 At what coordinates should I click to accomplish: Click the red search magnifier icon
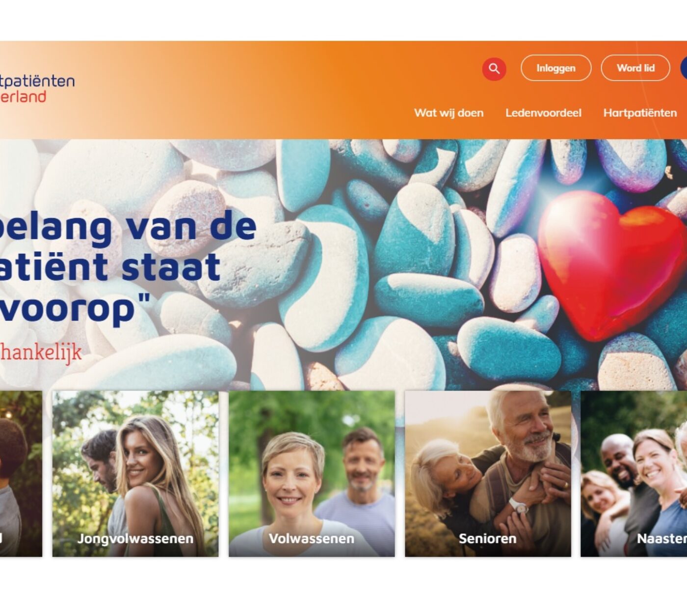point(494,69)
